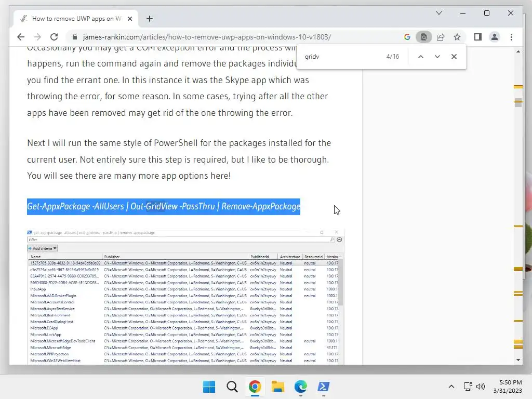Share this page
532x399 pixels.
[x=441, y=37]
